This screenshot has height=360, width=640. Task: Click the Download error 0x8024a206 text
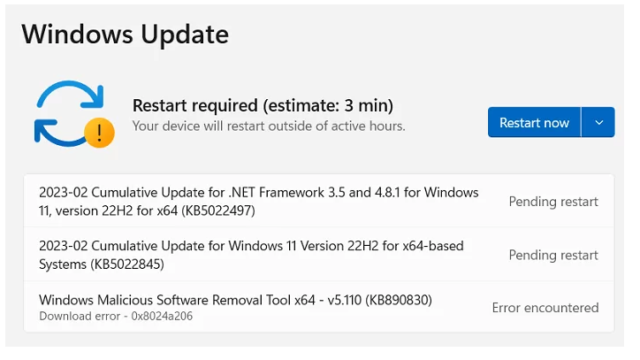116,316
